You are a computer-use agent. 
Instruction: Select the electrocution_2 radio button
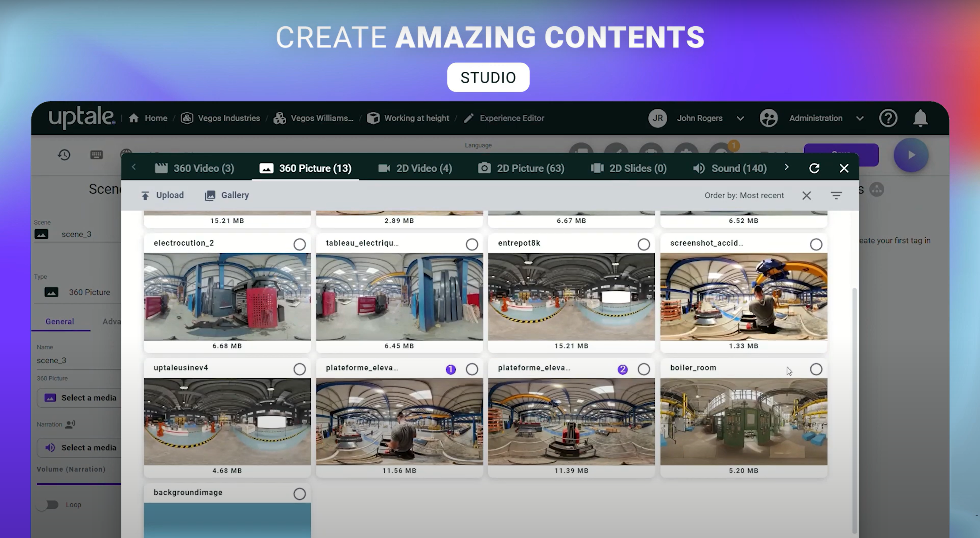coord(299,244)
